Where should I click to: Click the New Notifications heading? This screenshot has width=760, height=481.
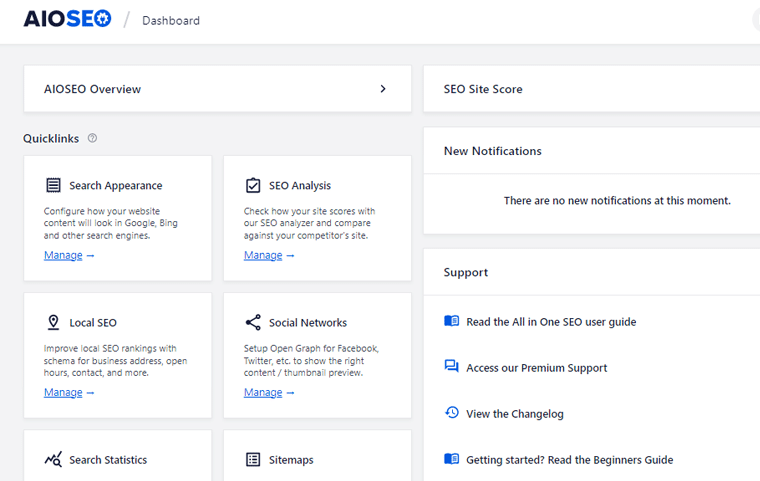(493, 151)
